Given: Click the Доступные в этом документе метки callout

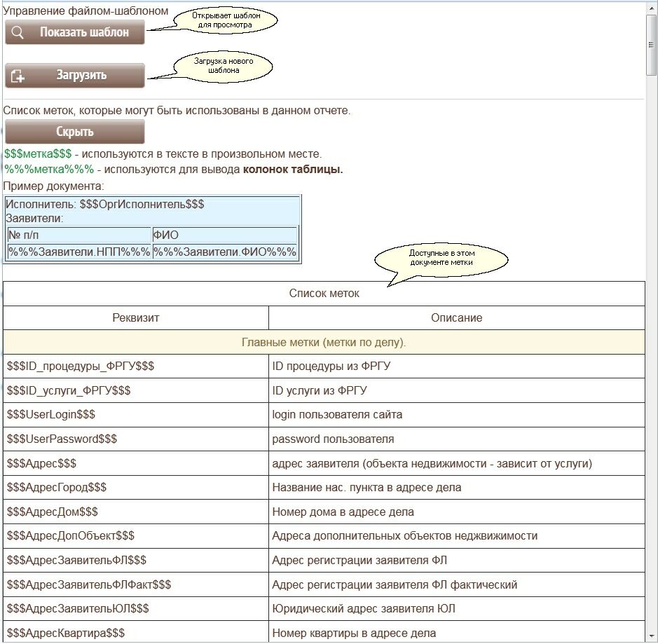Looking at the screenshot, I should point(441,258).
